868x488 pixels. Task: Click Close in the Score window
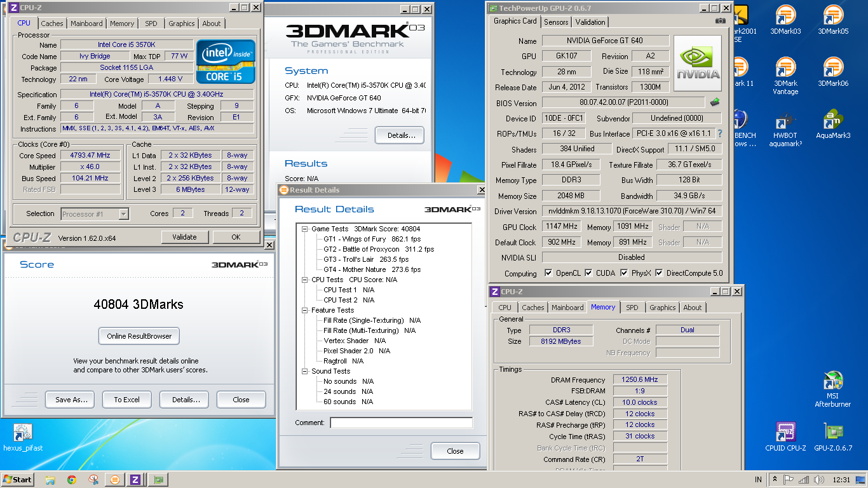coord(241,400)
